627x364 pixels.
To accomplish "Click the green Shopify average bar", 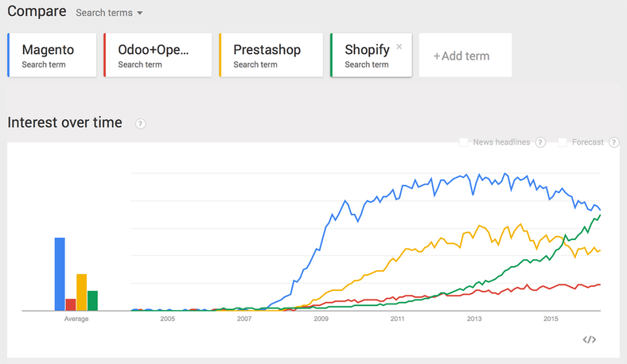I will (92, 300).
